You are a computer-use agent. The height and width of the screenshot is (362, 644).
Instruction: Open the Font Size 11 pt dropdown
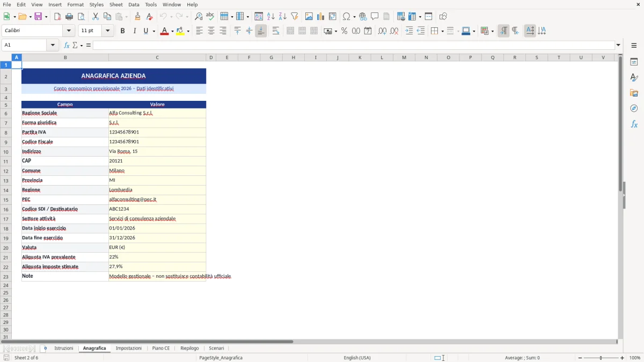click(x=107, y=31)
